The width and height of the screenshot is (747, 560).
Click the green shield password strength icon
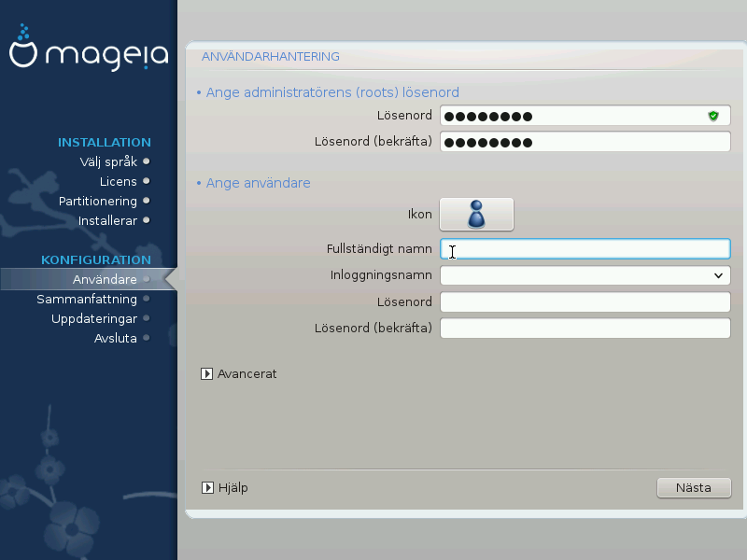click(x=713, y=116)
